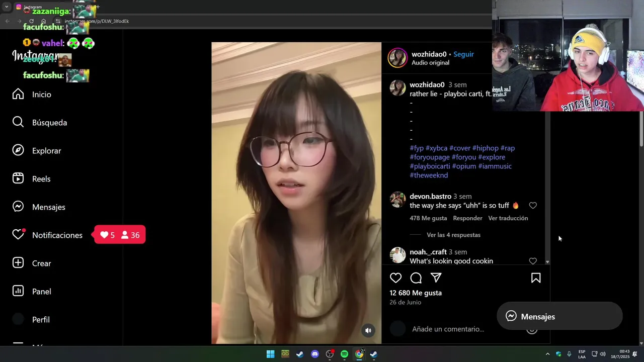Click the ESP LAA language indicator

[582, 354]
